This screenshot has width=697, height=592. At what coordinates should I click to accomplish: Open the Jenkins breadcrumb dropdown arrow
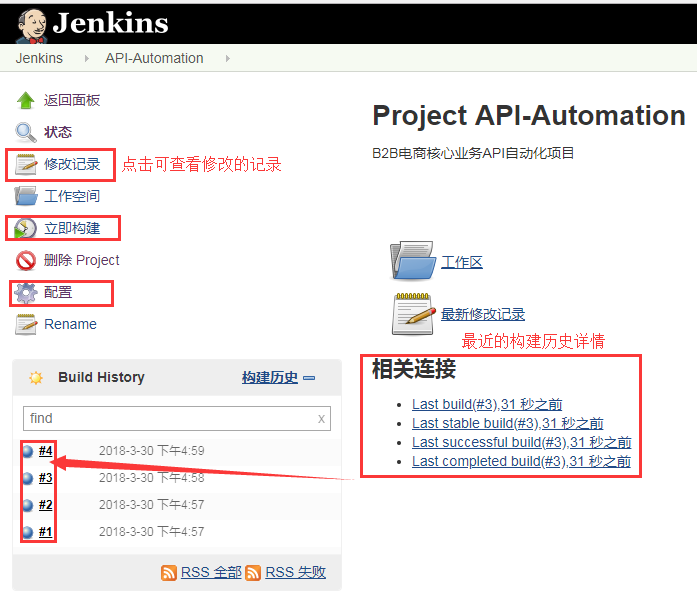tap(87, 58)
